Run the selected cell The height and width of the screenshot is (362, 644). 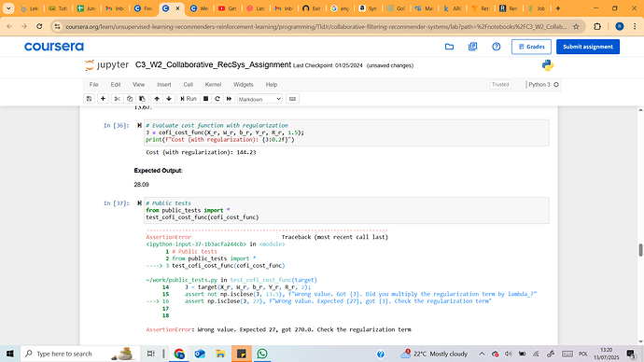click(189, 99)
